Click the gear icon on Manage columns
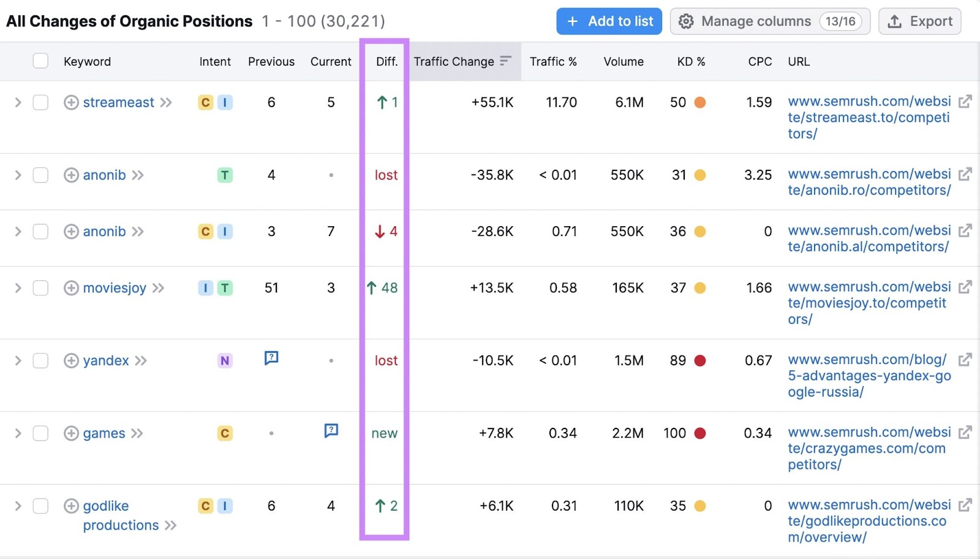This screenshot has height=559, width=980. click(687, 21)
